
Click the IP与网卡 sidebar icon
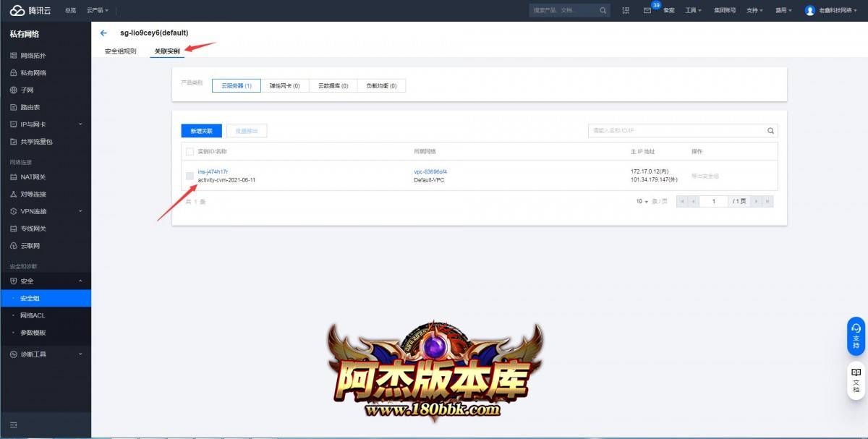(13, 124)
